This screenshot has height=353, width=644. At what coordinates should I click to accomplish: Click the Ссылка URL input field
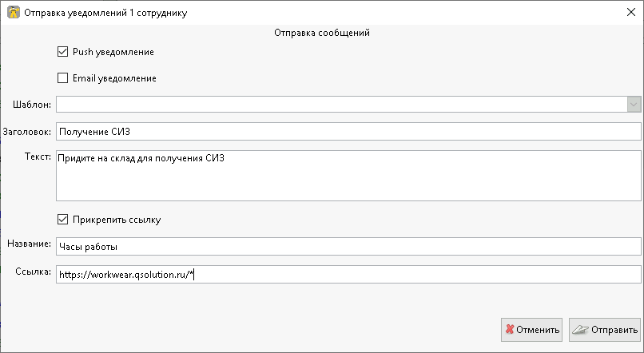tap(348, 274)
